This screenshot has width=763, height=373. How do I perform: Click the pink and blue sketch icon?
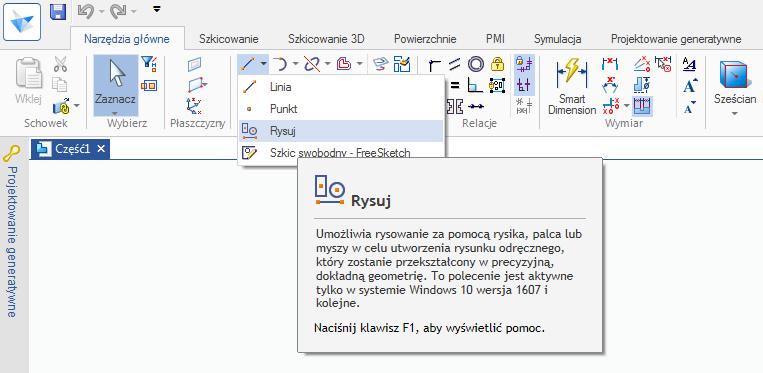(380, 64)
